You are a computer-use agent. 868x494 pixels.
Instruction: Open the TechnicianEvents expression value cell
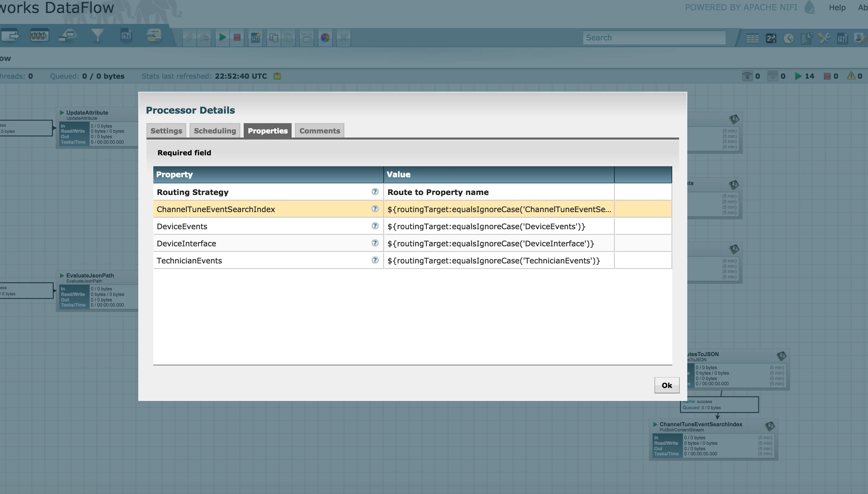click(x=499, y=260)
